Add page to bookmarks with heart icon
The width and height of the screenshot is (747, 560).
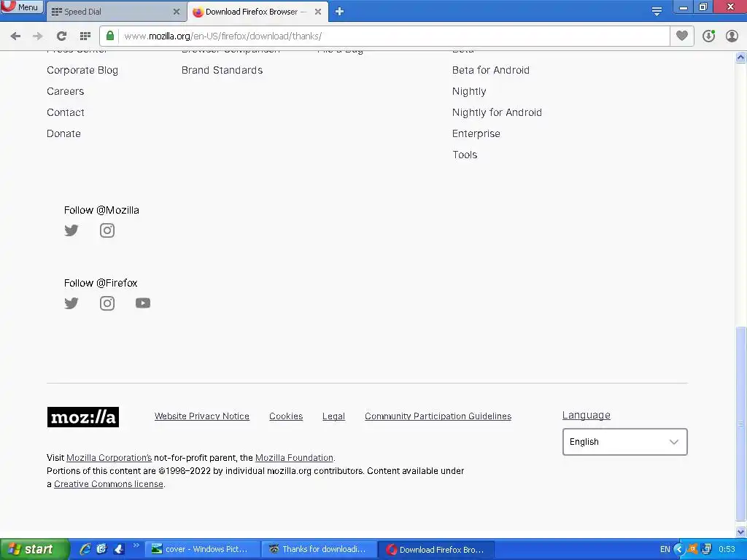682,36
